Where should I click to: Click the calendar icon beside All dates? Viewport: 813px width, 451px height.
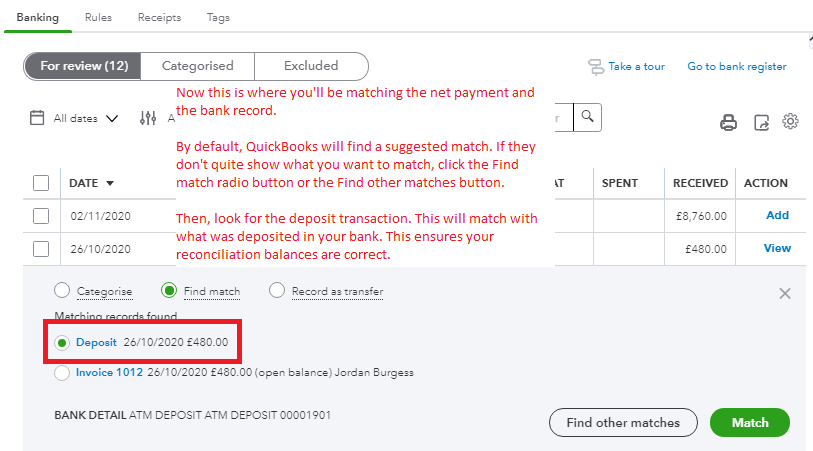(x=37, y=118)
